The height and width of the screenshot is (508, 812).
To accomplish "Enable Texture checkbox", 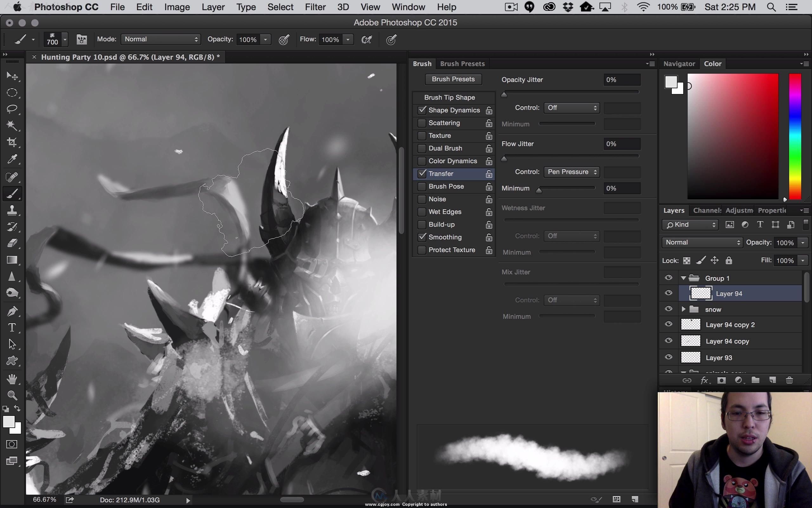I will (422, 136).
